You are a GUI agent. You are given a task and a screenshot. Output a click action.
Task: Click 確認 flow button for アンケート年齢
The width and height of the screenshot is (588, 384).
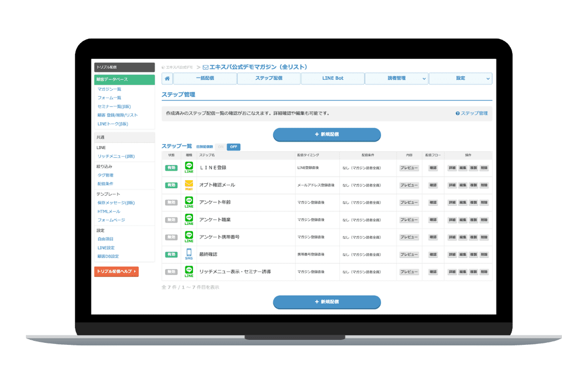point(433,202)
